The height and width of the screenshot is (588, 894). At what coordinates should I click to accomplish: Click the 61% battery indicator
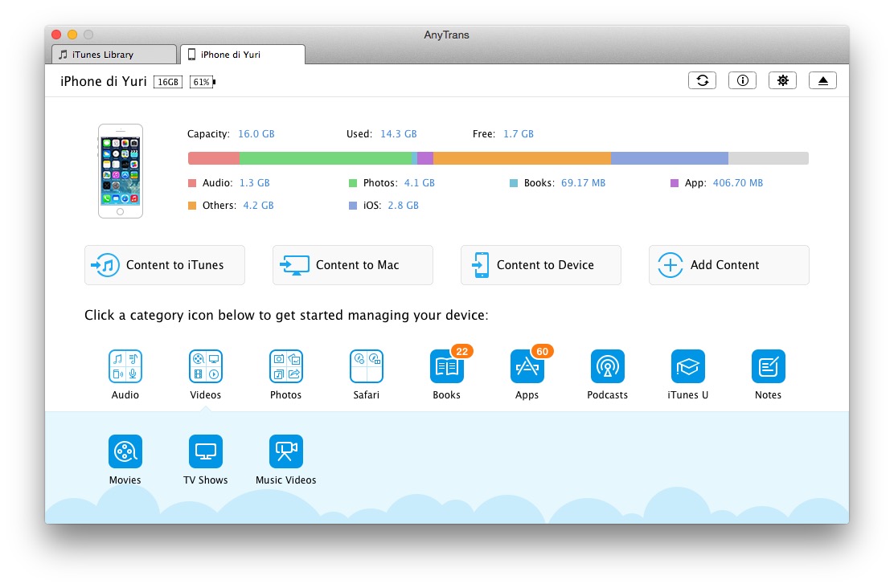203,82
